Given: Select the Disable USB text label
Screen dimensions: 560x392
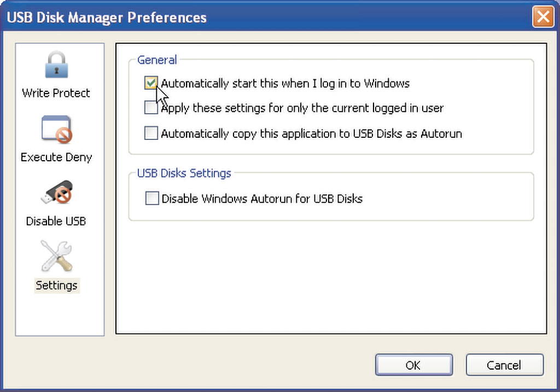Looking at the screenshot, I should (56, 221).
